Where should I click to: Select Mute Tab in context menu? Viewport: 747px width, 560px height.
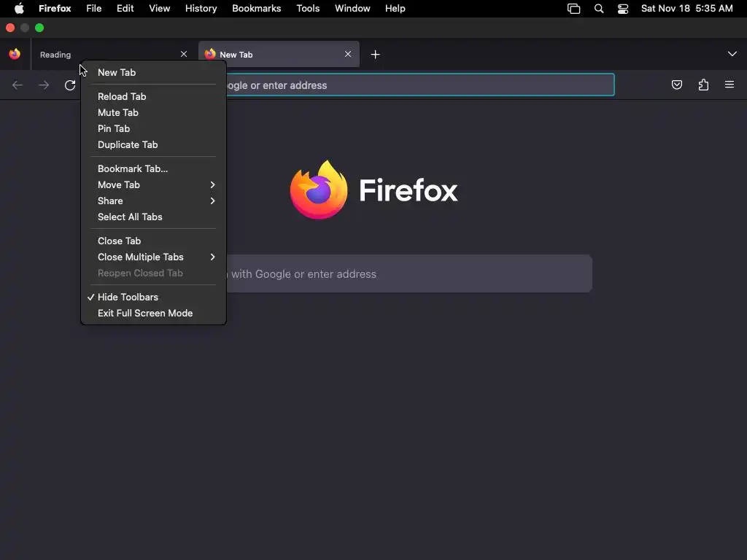[x=153, y=113]
